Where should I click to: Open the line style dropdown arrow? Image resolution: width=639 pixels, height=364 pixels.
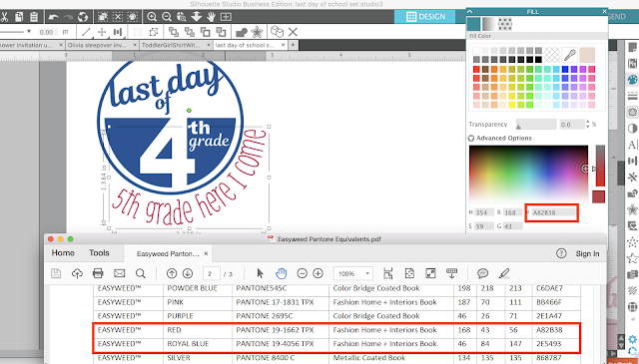click(29, 31)
